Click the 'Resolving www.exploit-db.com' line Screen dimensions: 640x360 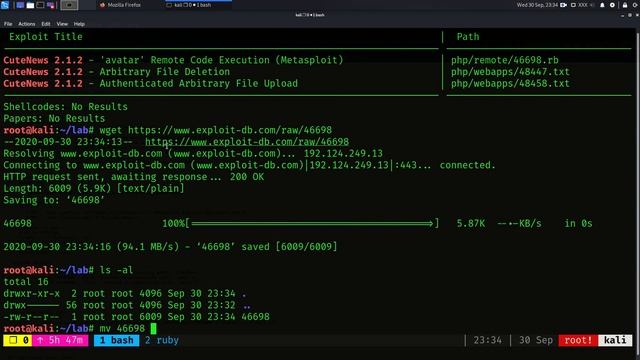pyautogui.click(x=193, y=154)
